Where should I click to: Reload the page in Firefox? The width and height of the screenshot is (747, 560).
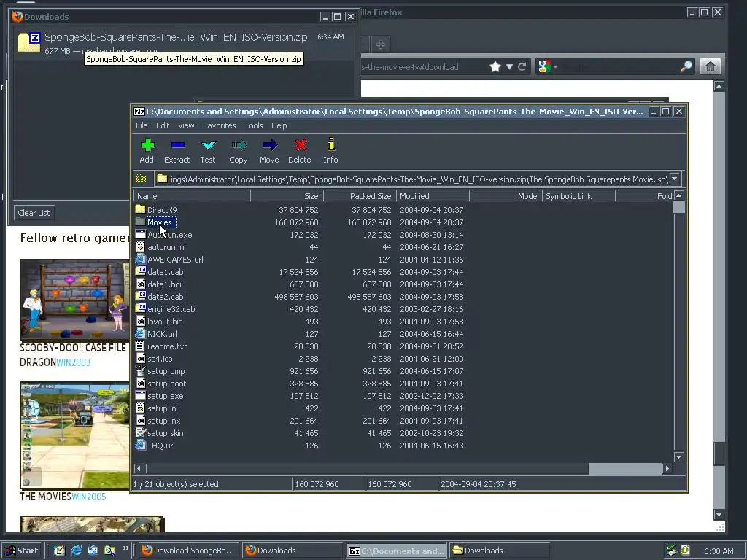click(522, 66)
